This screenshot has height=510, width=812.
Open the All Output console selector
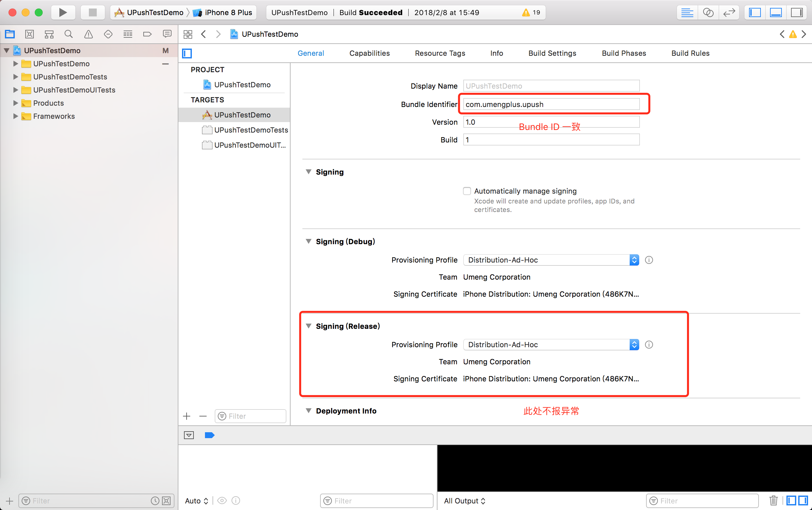(464, 501)
